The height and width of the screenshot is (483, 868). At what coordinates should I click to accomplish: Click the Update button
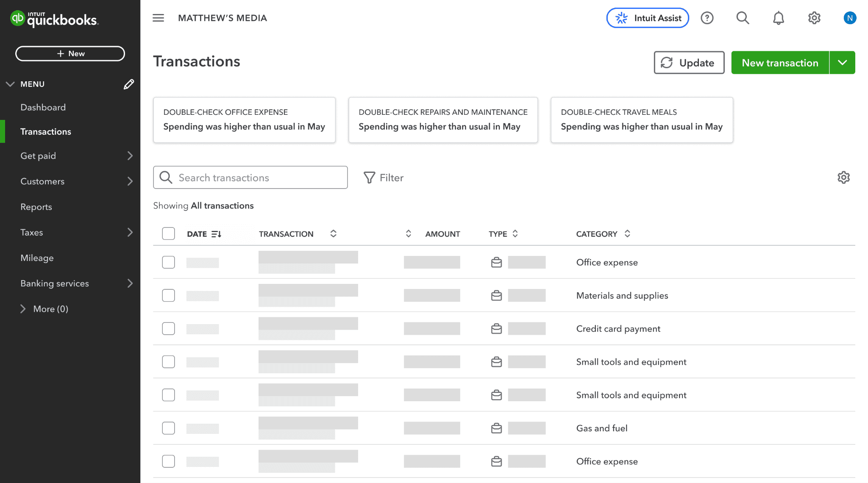tap(689, 63)
